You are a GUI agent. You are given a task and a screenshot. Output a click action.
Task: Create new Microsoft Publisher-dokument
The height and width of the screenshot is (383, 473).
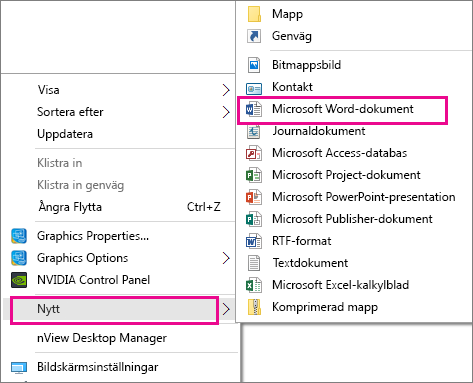click(354, 219)
